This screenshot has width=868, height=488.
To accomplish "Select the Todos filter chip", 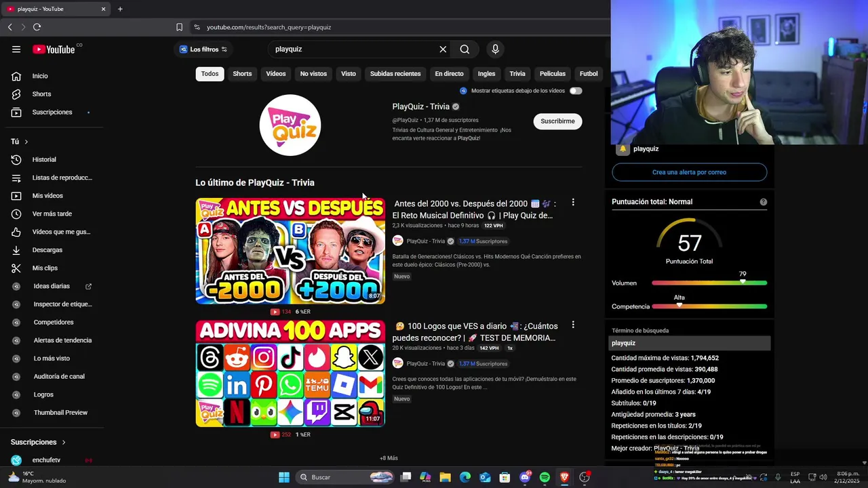I will (210, 74).
